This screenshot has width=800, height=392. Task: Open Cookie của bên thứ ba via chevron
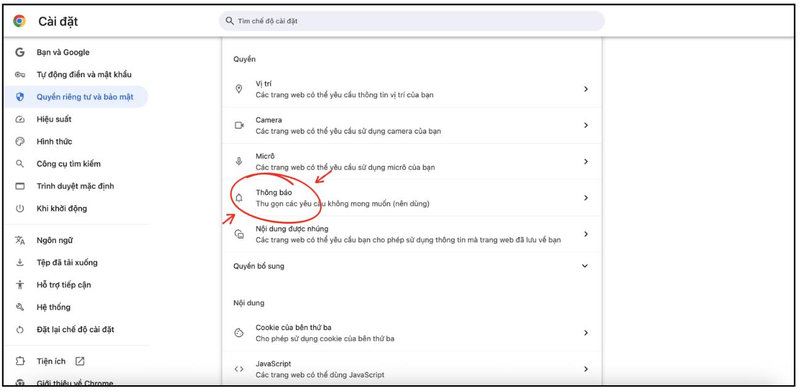(x=586, y=333)
